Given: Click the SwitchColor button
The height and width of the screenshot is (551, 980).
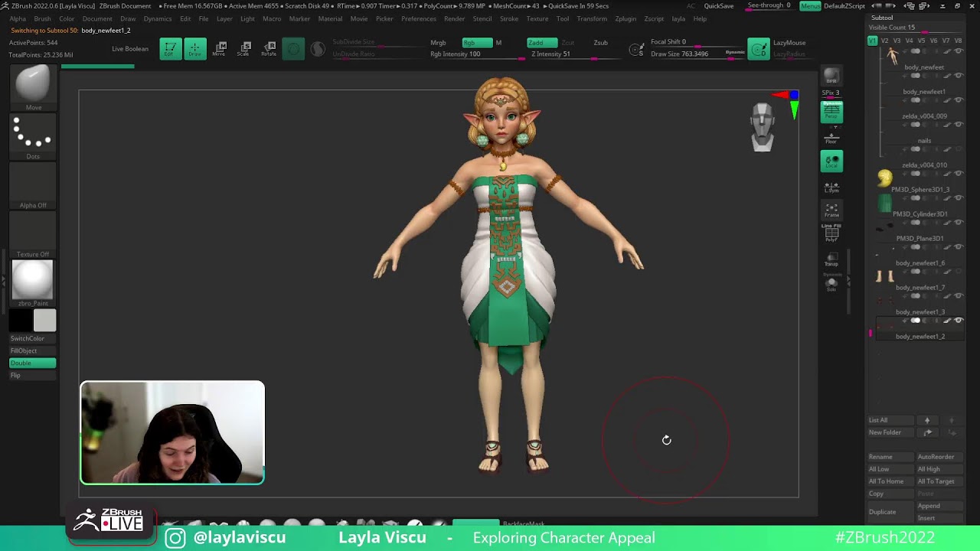Looking at the screenshot, I should point(33,338).
